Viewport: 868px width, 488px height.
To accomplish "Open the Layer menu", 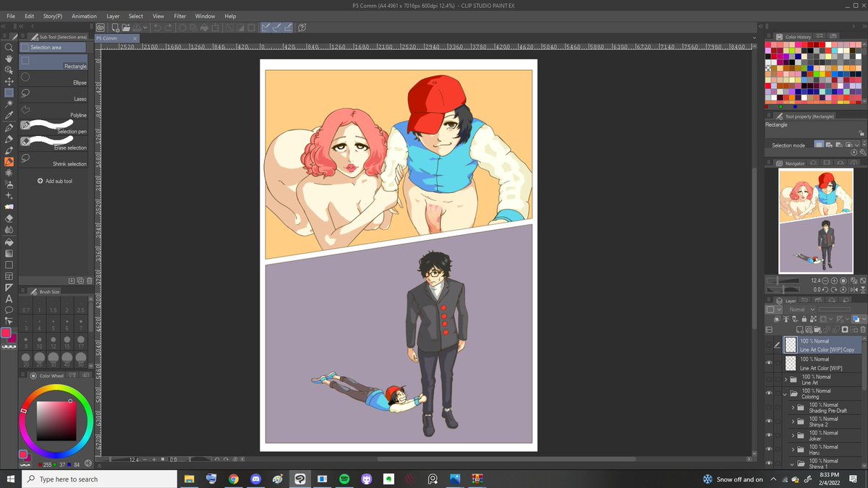I will 113,16.
